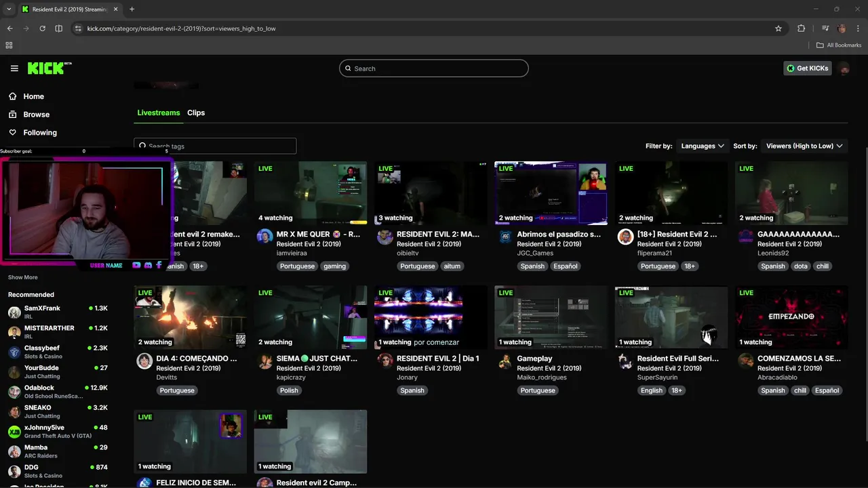Click kapicrazy channel avatar
868x488 pixels.
point(264,361)
